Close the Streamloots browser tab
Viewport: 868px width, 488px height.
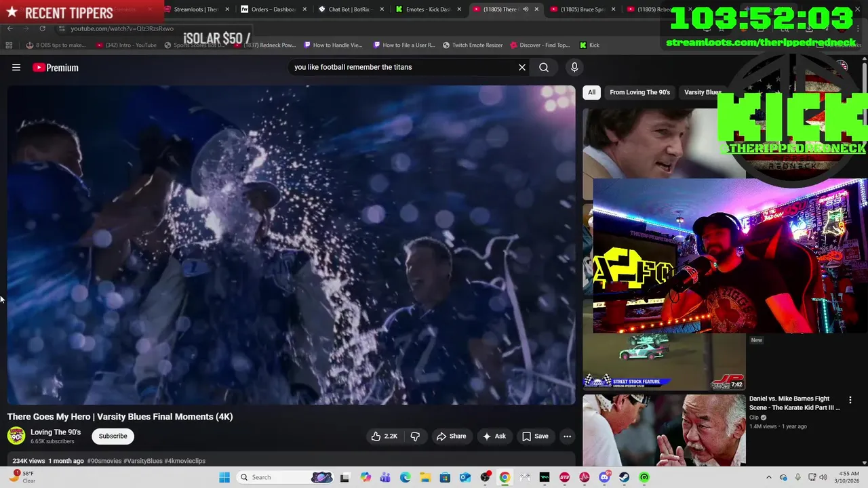227,9
